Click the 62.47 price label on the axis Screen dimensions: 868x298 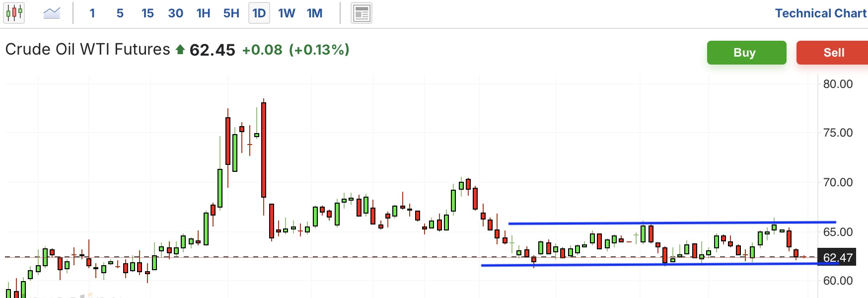tap(837, 258)
